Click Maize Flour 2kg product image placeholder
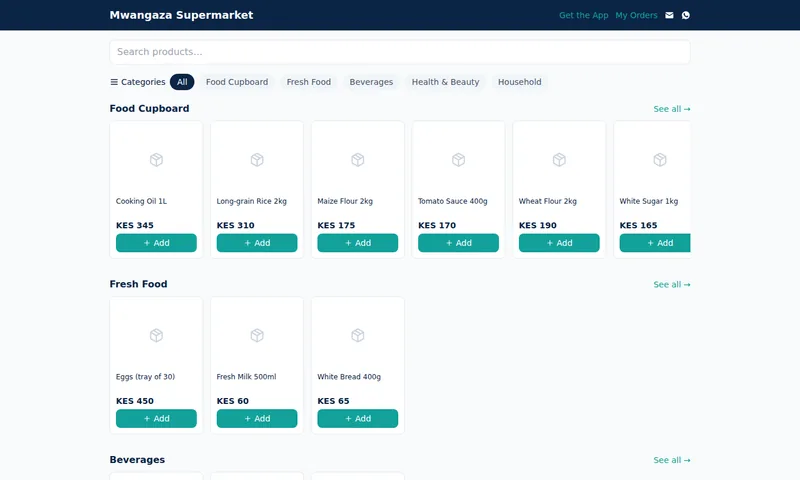Screen dimensions: 800x480 (358, 160)
